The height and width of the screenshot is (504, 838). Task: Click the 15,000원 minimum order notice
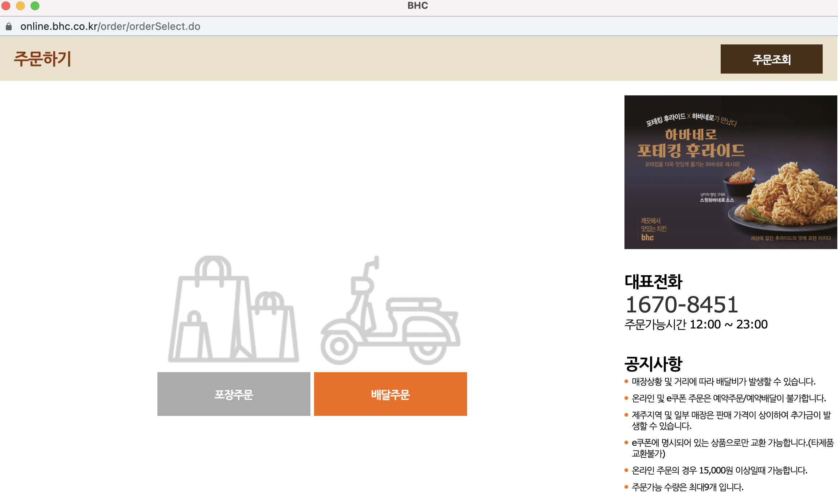point(719,470)
